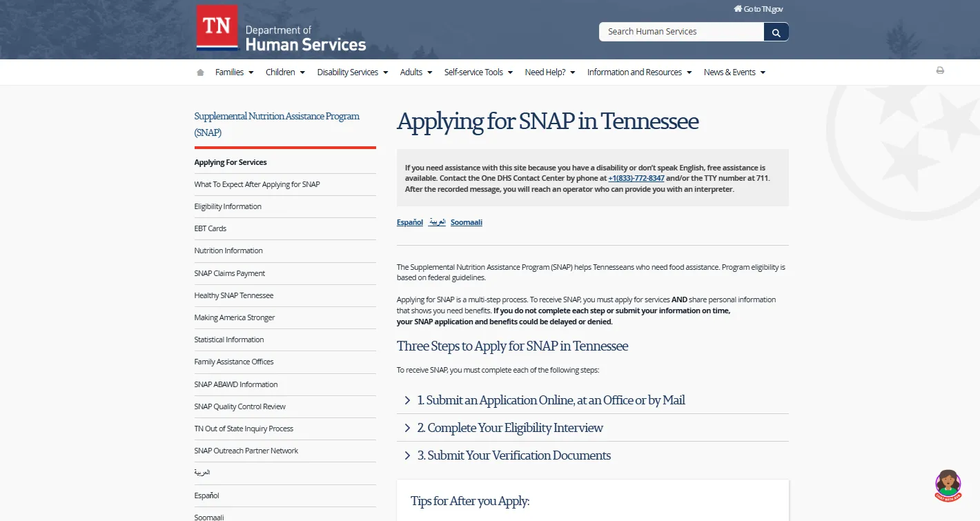Open Healthy SNAP Tennessee sidebar item
980x521 pixels.
tap(234, 295)
